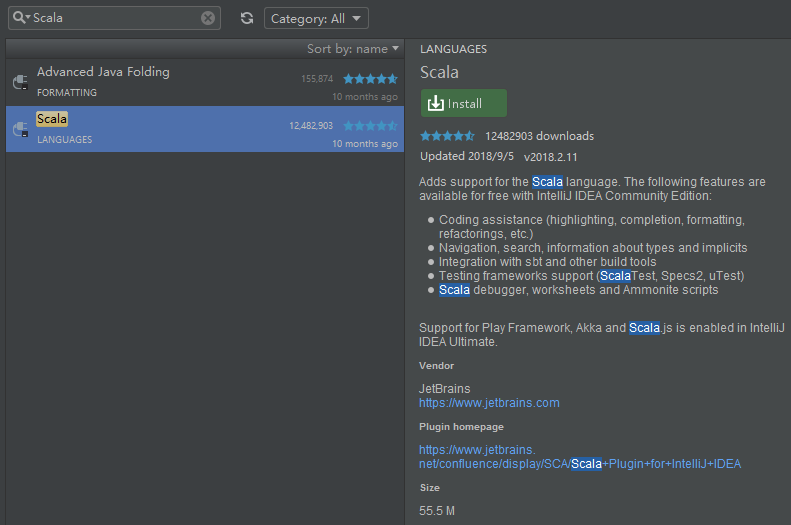791x525 pixels.
Task: Clear the Scala search text
Action: pyautogui.click(x=208, y=18)
